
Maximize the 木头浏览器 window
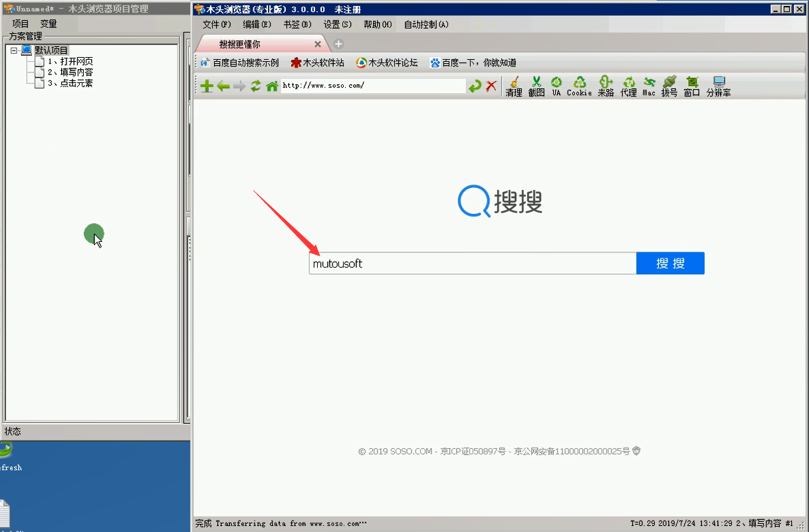tap(787, 9)
